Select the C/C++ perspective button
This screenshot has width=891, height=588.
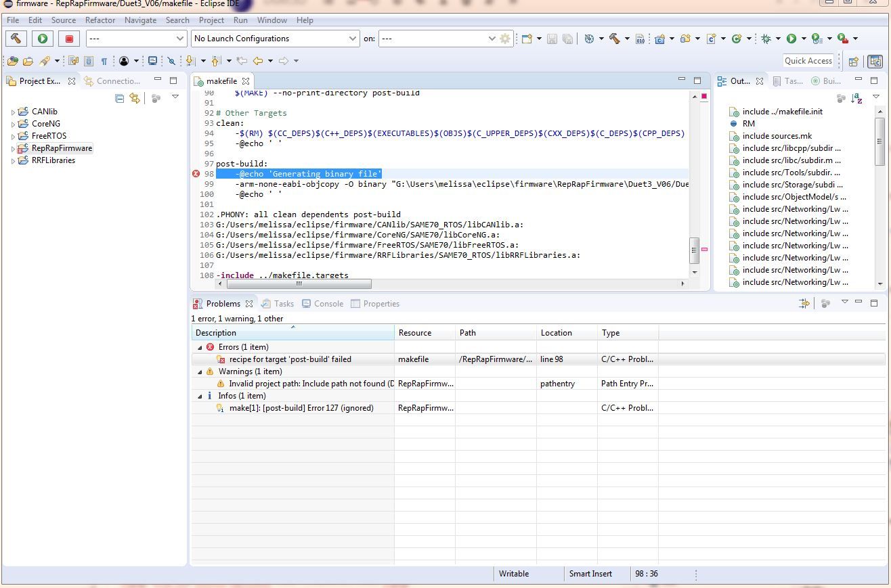click(x=875, y=61)
